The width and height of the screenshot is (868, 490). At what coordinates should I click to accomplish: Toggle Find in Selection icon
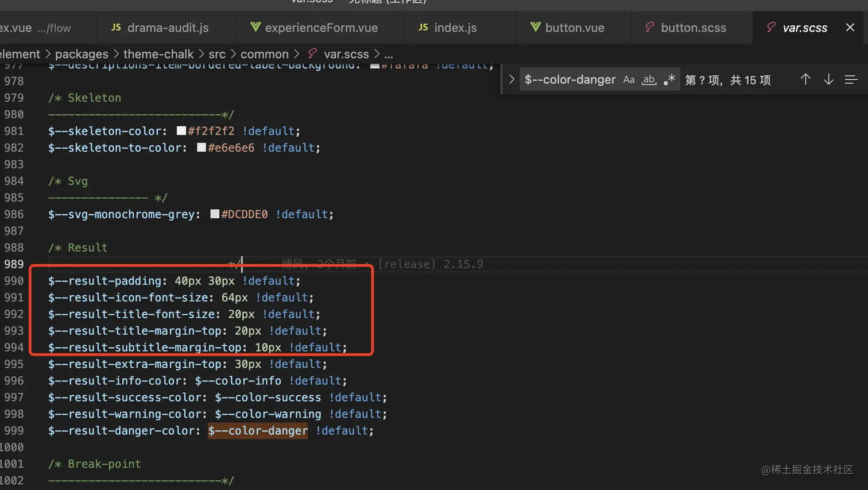851,79
